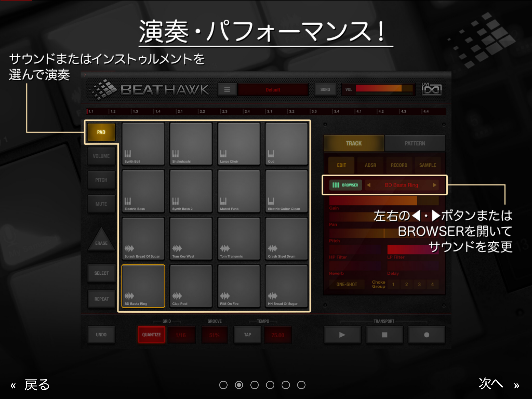Select previous sound with left arrow
Screen dimensions: 532x399
pos(369,185)
